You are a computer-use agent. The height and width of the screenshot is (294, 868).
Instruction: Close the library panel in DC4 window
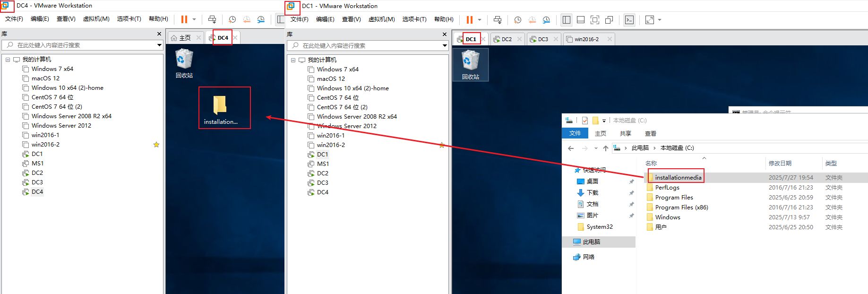pyautogui.click(x=159, y=34)
